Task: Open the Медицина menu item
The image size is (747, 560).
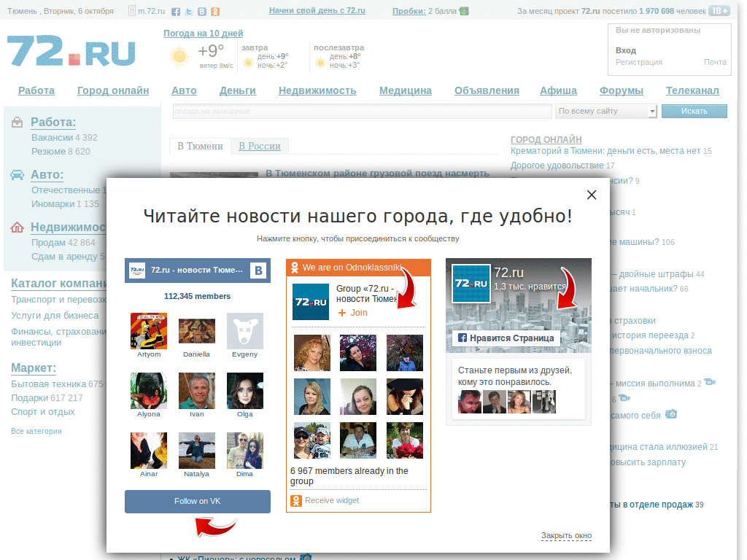Action: coord(406,90)
